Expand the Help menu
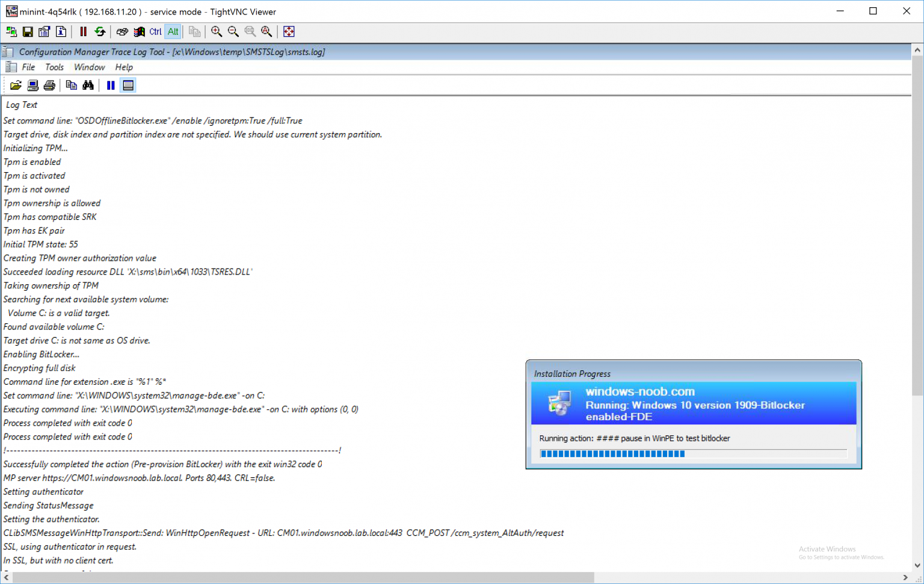The image size is (924, 584). click(x=124, y=67)
